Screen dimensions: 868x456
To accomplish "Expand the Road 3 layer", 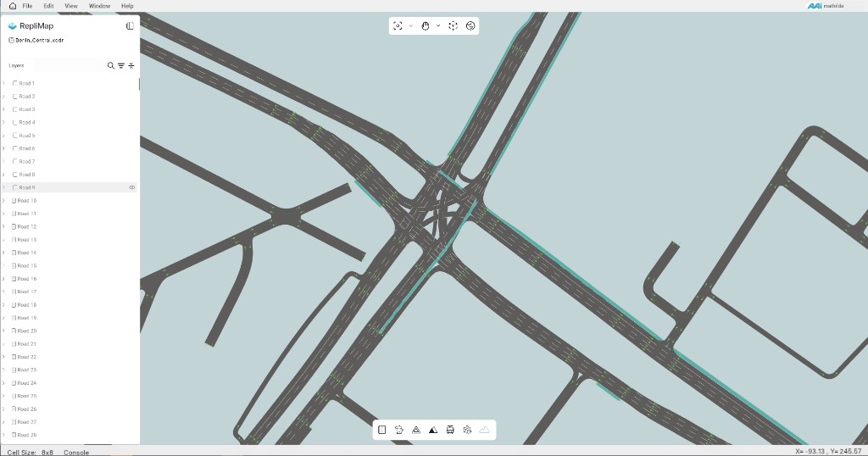I will click(x=3, y=109).
